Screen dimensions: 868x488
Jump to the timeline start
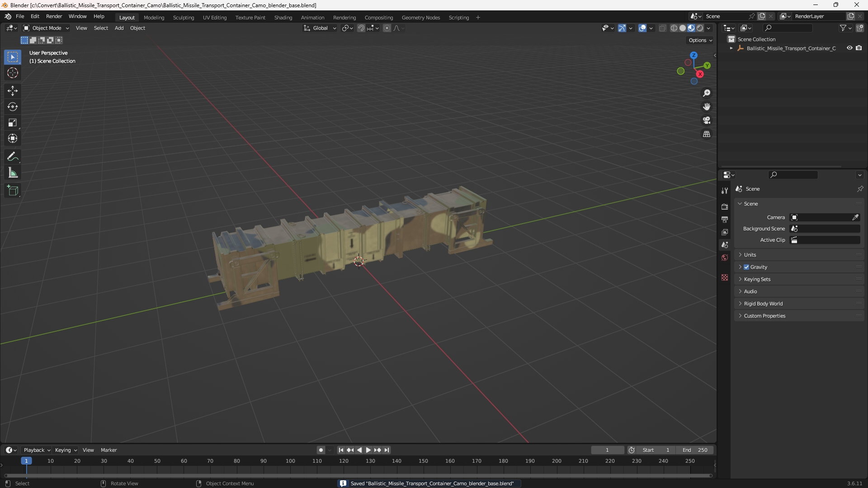[x=341, y=450]
